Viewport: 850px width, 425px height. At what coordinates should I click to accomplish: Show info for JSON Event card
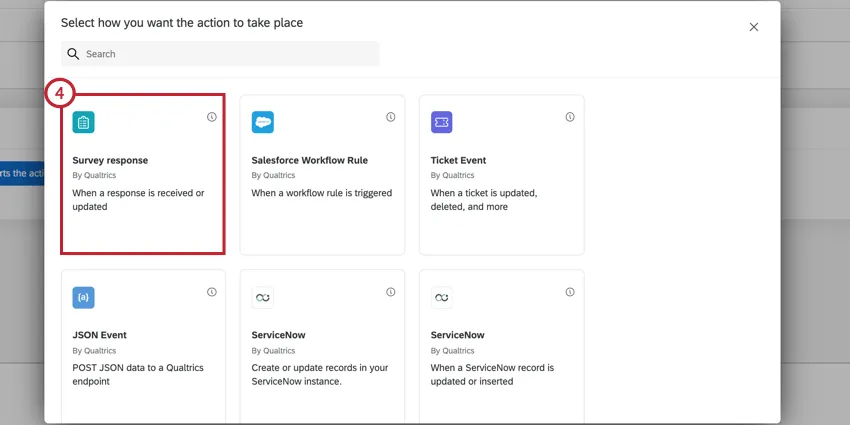pos(212,292)
